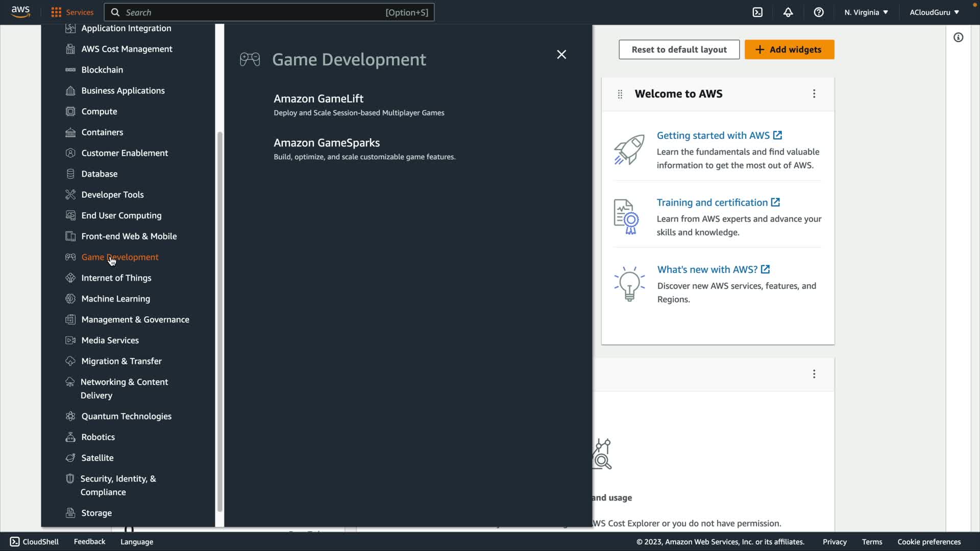
Task: Click the AWS logo home icon
Action: (20, 12)
